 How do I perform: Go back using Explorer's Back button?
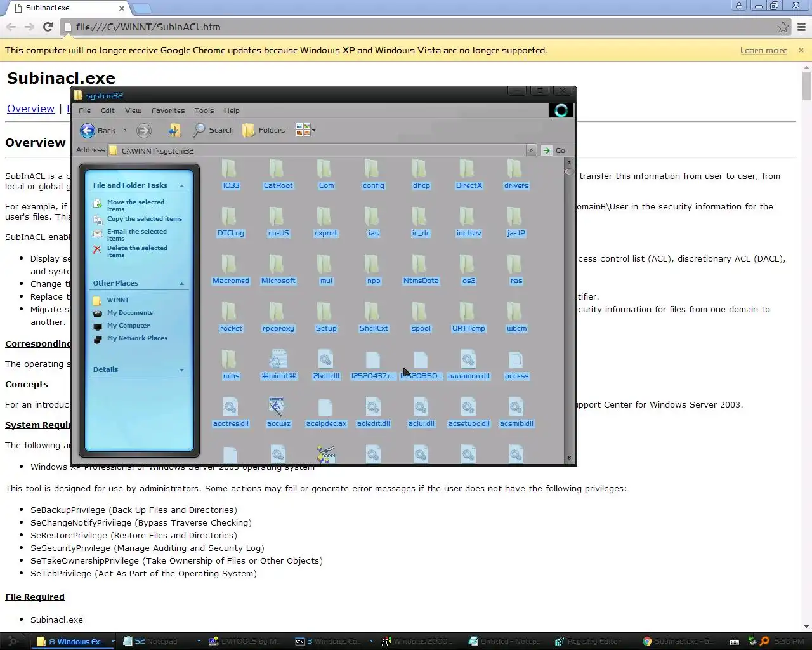[x=98, y=130]
